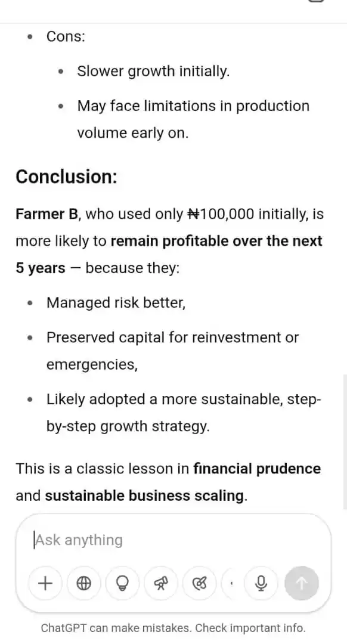Click the 'Cons:' bullet label
This screenshot has height=644, width=347.
(x=66, y=36)
